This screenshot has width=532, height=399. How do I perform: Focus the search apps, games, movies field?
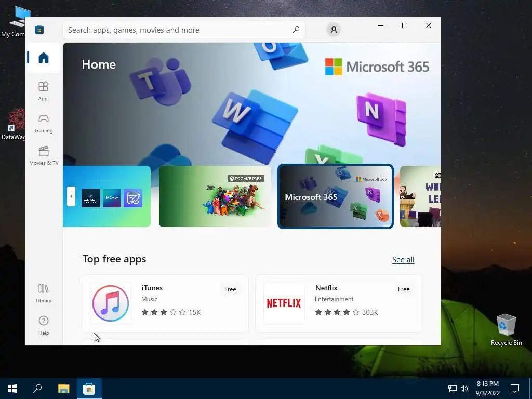tap(183, 30)
